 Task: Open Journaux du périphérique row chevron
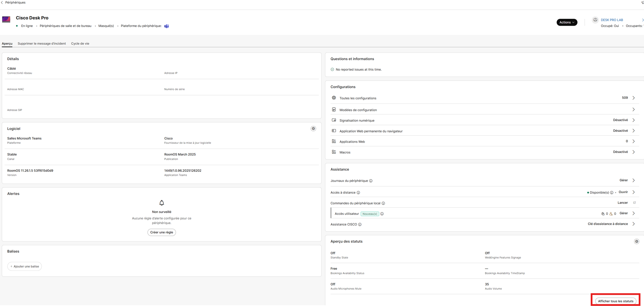coord(633,180)
